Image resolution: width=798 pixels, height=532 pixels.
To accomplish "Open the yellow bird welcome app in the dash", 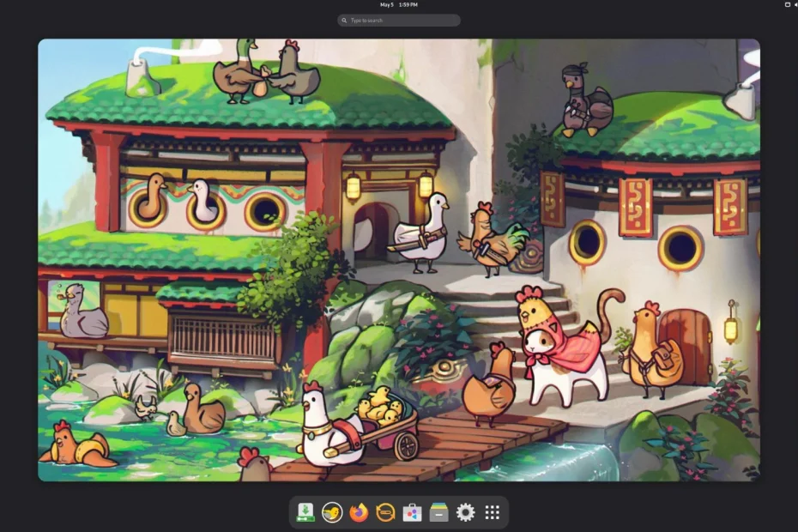I will click(332, 512).
